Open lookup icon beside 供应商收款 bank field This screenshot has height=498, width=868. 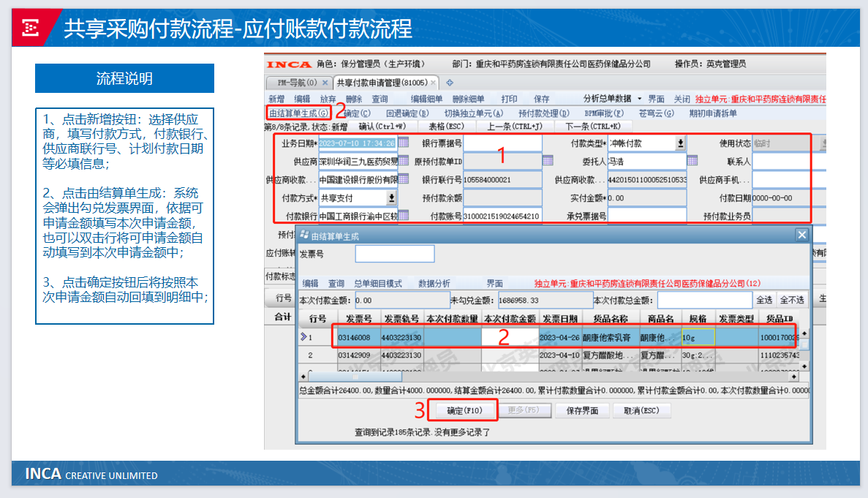[x=404, y=179]
